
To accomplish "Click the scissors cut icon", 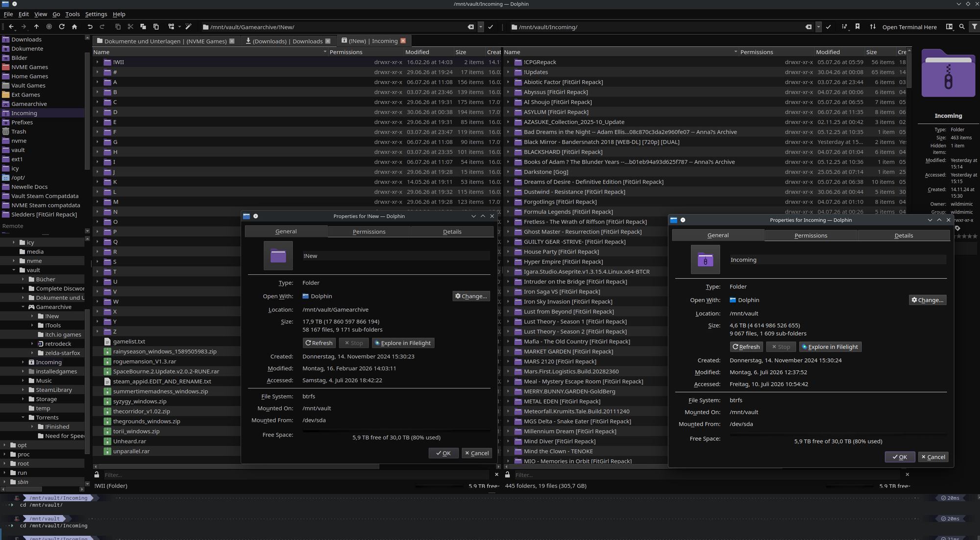I will coord(130,27).
